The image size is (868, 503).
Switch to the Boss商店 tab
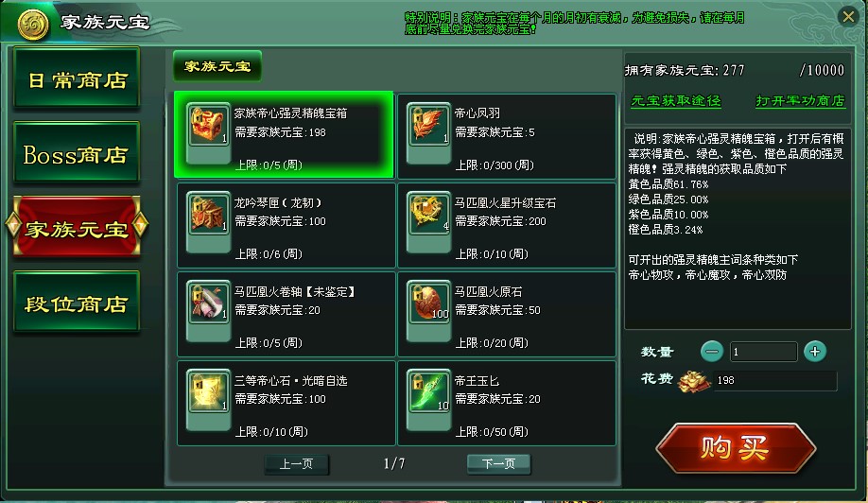click(x=77, y=153)
